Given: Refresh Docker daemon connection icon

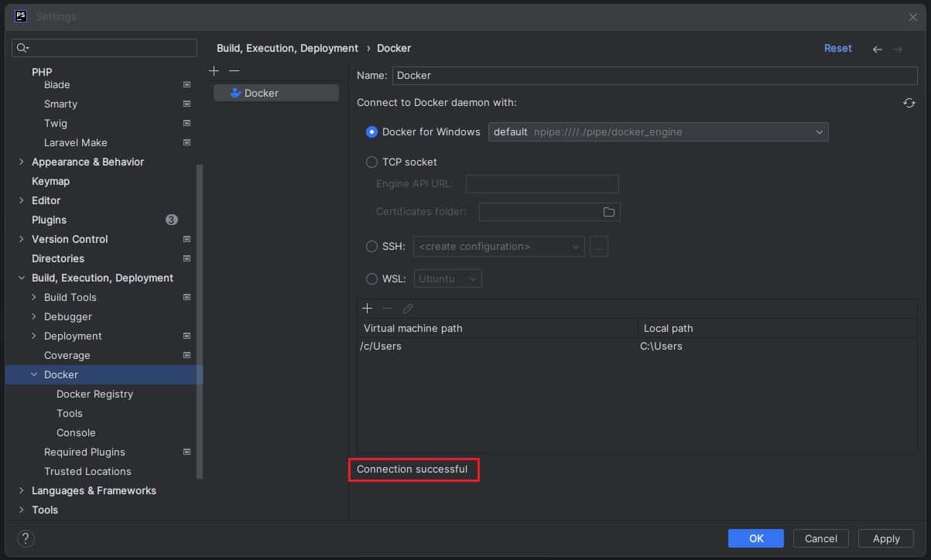Looking at the screenshot, I should tap(909, 103).
